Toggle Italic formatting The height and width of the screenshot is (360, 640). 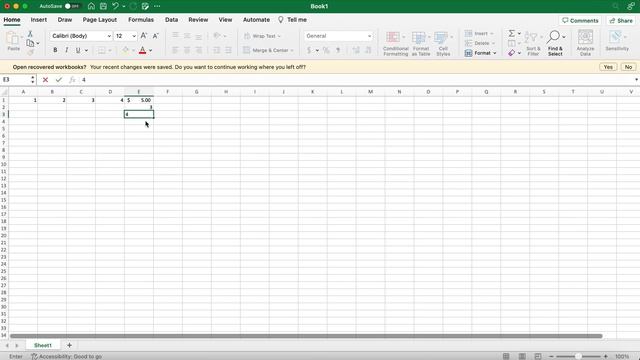pos(67,50)
